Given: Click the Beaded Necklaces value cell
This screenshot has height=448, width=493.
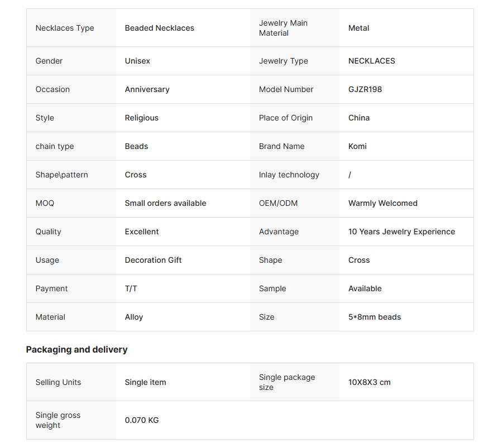Looking at the screenshot, I should click(x=159, y=28).
